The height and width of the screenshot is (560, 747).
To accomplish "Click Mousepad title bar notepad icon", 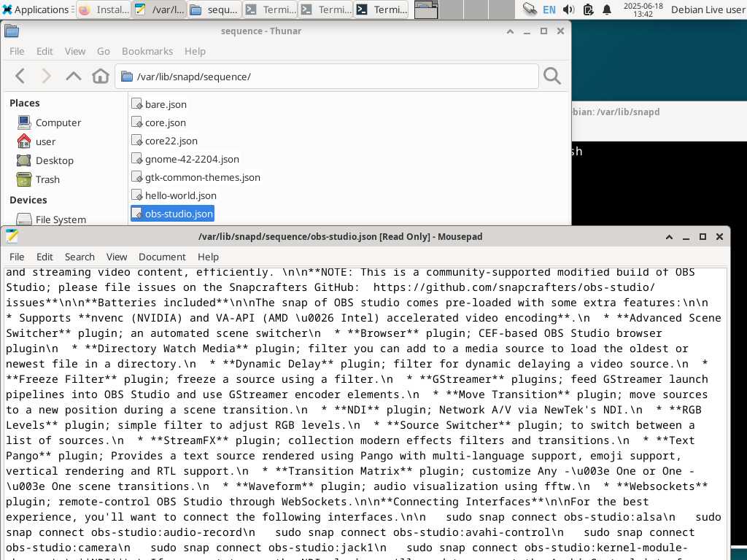I will 12,236.
